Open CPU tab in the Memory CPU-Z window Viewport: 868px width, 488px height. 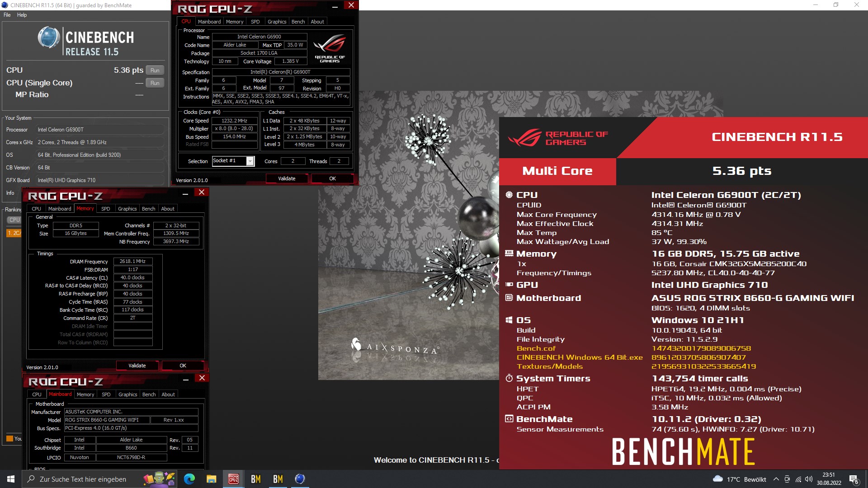pyautogui.click(x=36, y=209)
